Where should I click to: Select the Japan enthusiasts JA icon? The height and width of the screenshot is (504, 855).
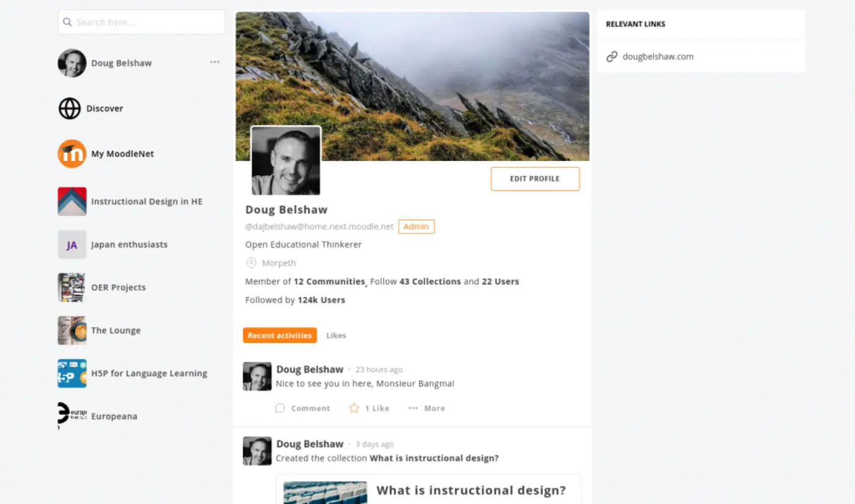coord(72,245)
